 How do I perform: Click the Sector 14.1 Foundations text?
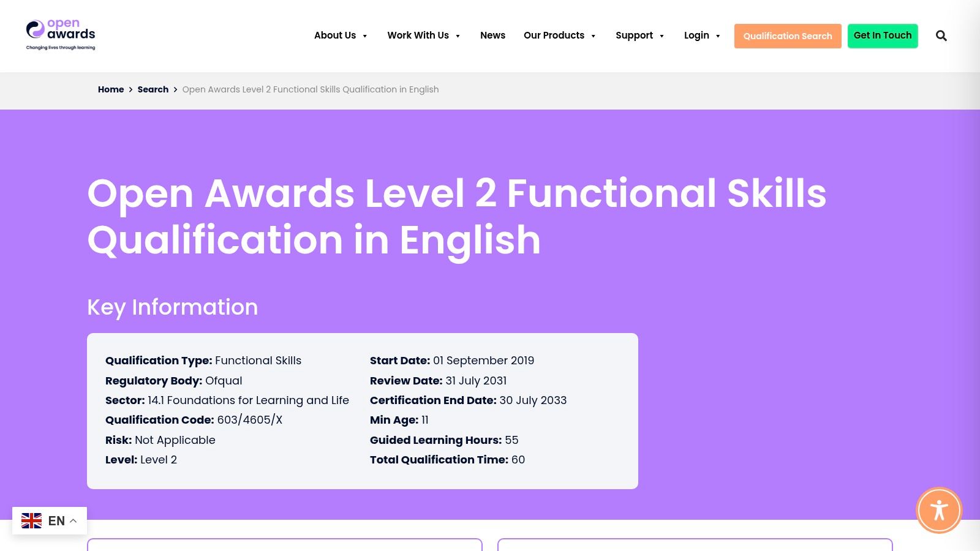point(227,400)
